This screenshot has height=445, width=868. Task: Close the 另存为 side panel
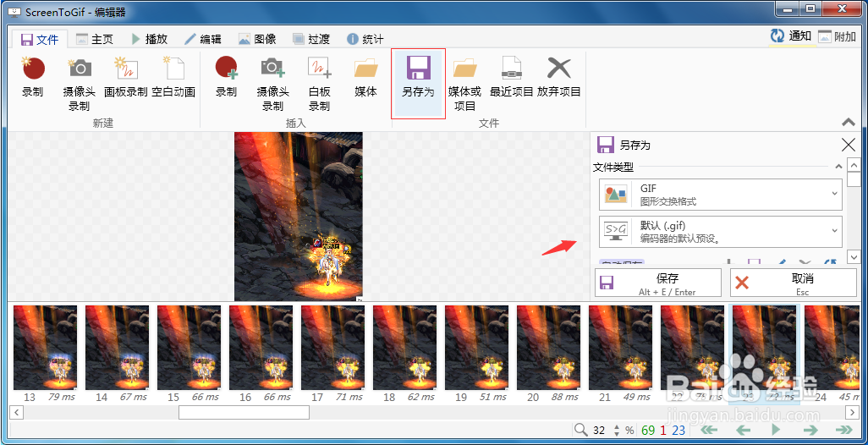848,145
